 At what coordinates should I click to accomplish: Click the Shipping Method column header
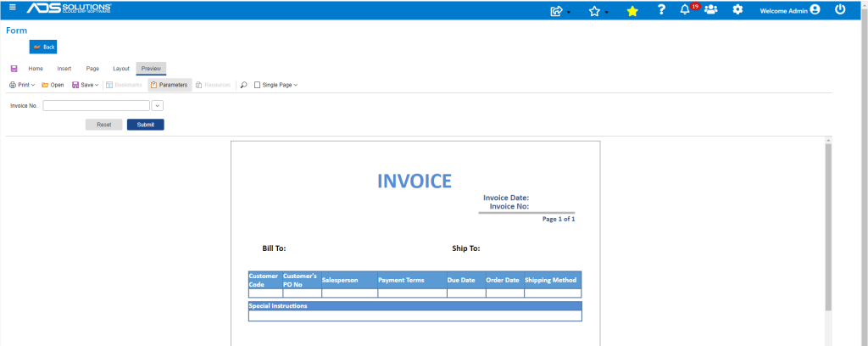click(553, 280)
